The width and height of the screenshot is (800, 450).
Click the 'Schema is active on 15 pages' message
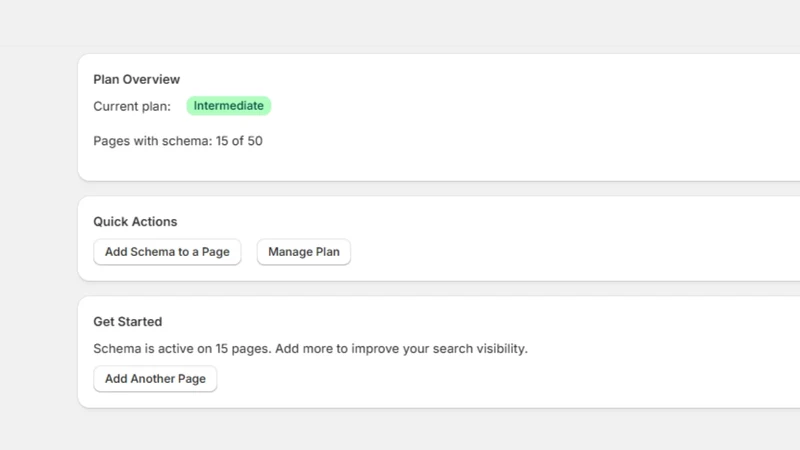310,348
